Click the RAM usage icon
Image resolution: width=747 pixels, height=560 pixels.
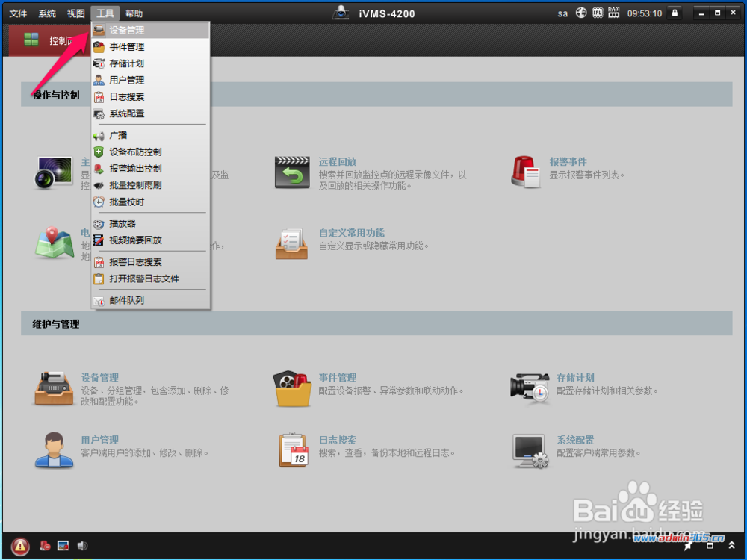(x=613, y=13)
